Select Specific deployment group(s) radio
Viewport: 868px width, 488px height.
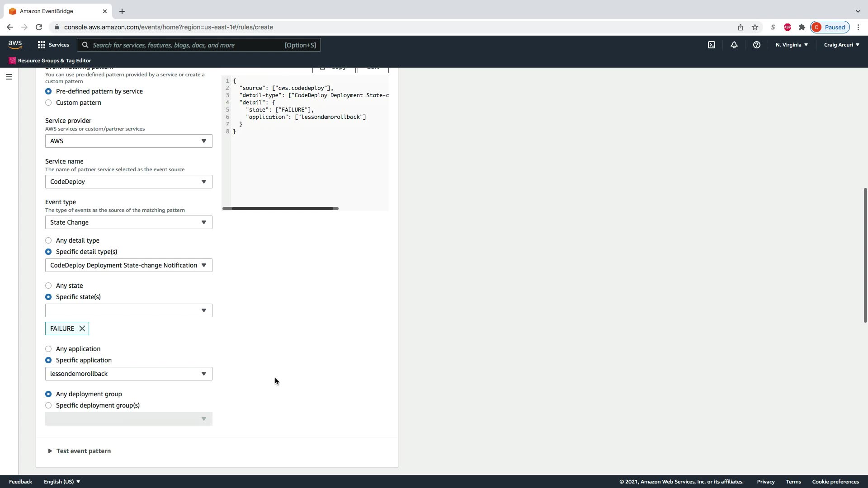click(x=48, y=405)
